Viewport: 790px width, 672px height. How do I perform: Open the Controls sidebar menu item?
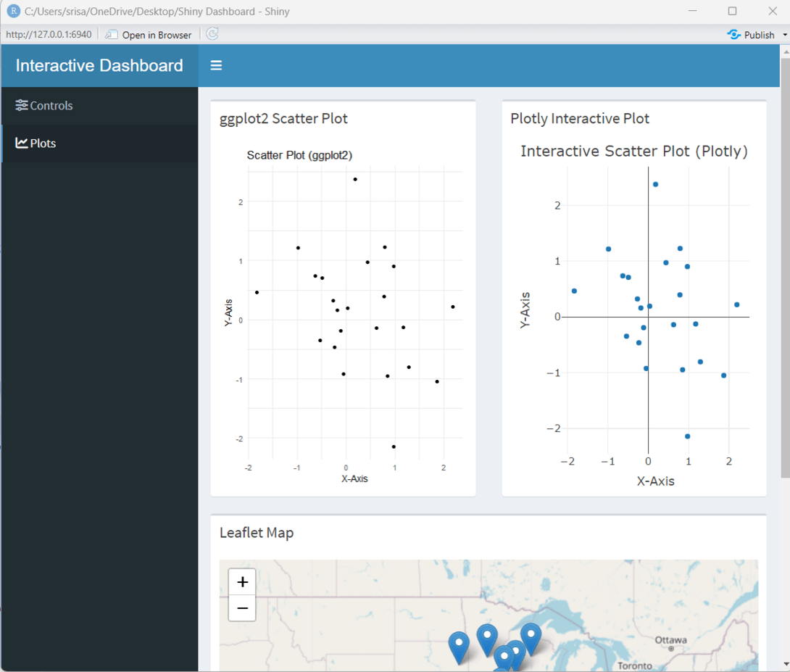(45, 106)
